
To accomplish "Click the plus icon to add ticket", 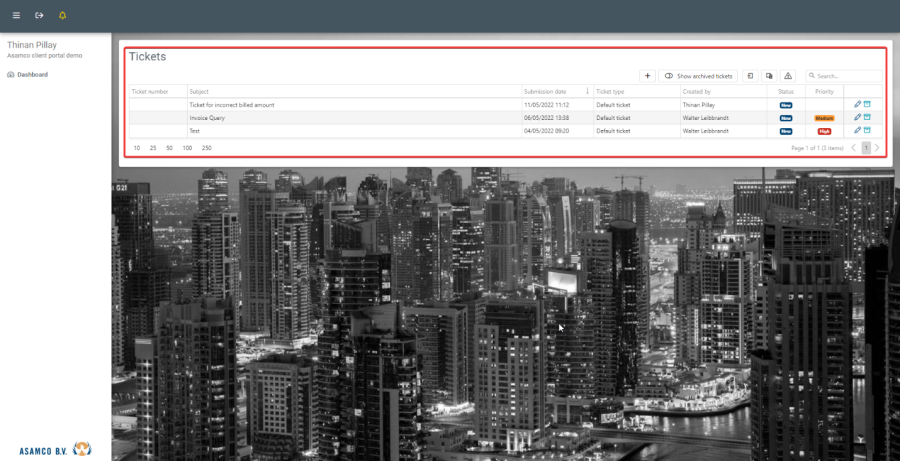I will (x=648, y=76).
